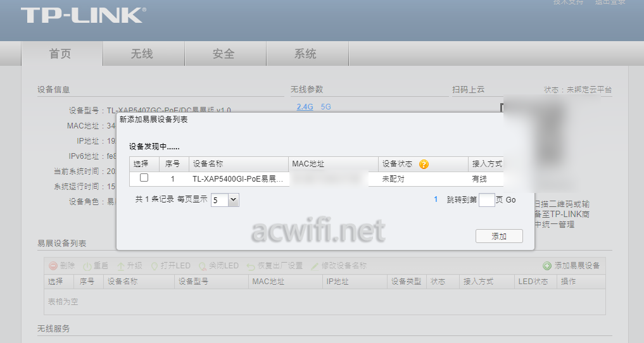644x343 pixels.
Task: Select the 5G wireless parameters tab
Action: (325, 107)
